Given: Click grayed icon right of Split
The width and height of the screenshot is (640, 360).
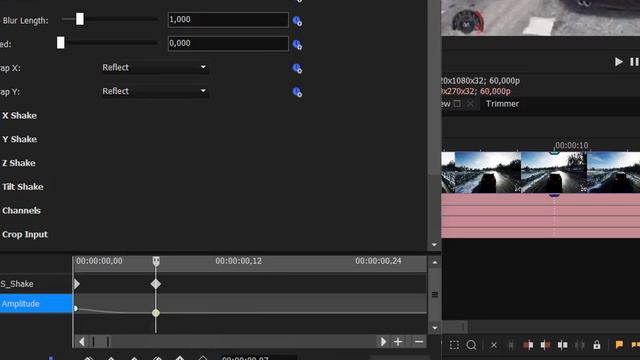Looking at the screenshot, I should (580, 345).
